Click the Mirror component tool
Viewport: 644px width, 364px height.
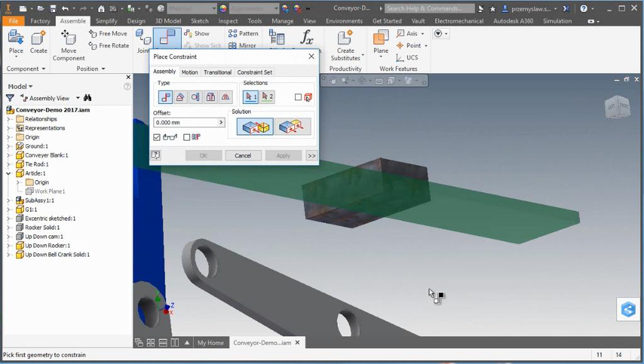[242, 45]
